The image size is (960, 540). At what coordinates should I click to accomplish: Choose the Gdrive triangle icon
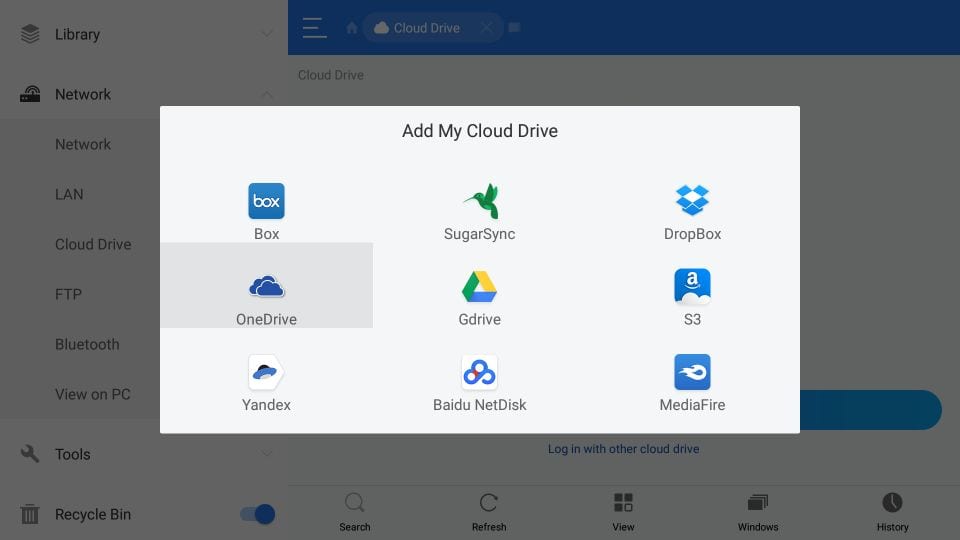(479, 287)
